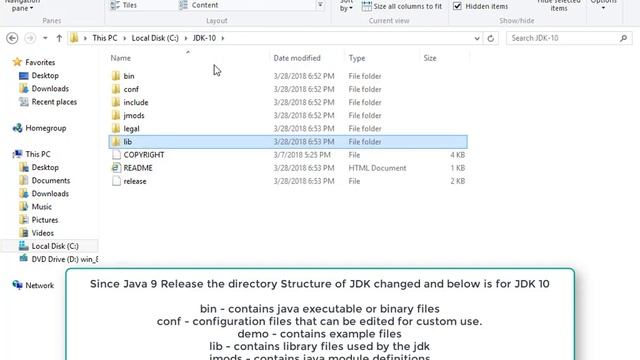This screenshot has width=640, height=360.
Task: Select the legal folder icon
Action: coord(116,128)
